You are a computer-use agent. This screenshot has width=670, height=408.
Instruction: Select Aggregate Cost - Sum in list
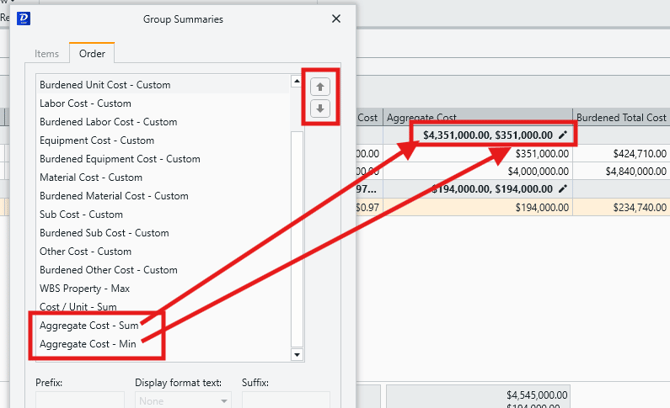(87, 325)
